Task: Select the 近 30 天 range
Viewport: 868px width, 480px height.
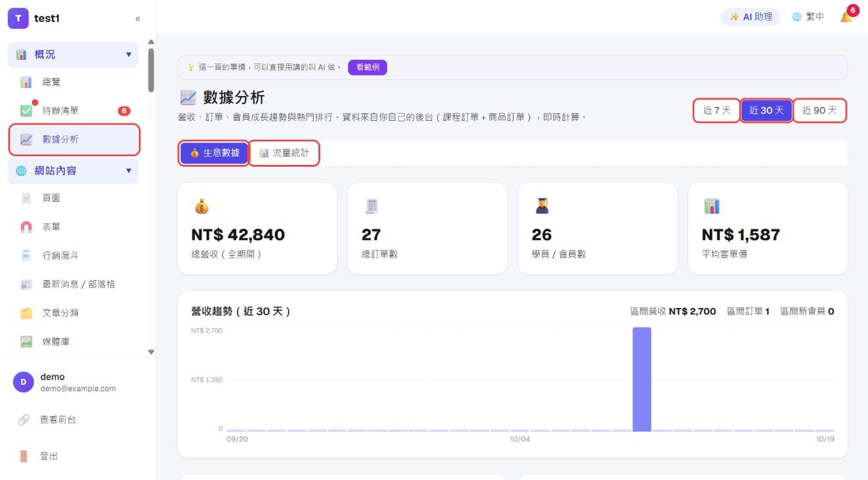Action: [766, 110]
